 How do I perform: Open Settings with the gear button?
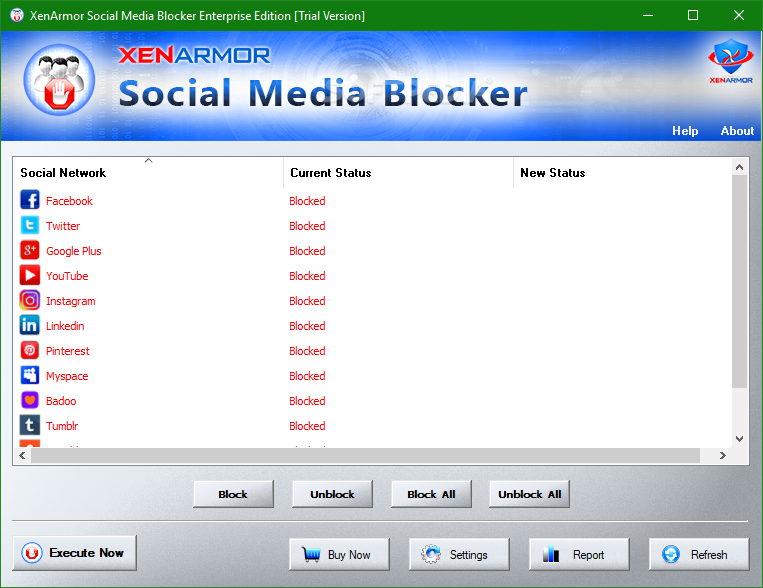[x=459, y=554]
